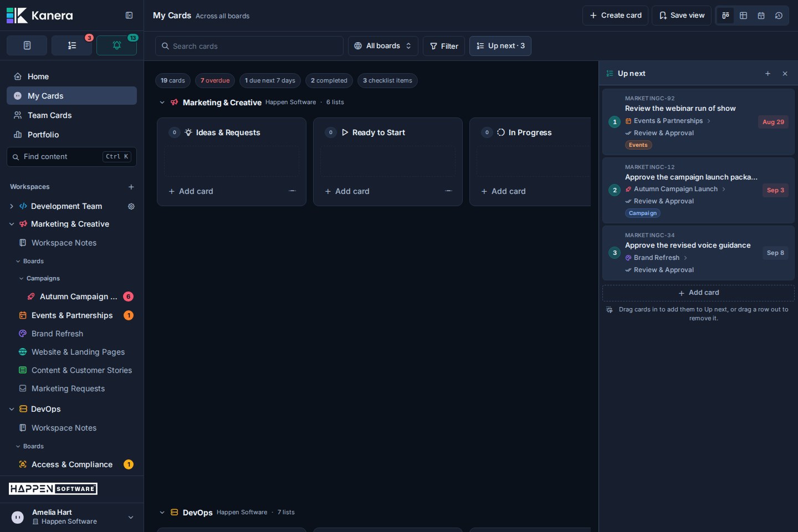Switch to table view icon

(x=743, y=16)
